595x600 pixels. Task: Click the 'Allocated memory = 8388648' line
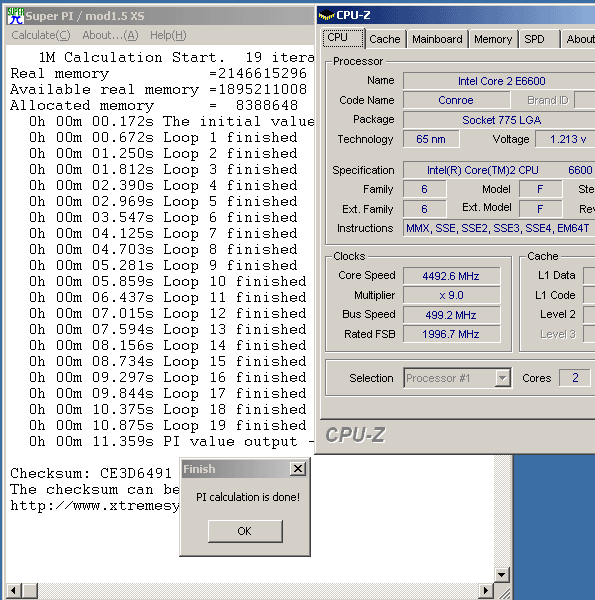[154, 106]
